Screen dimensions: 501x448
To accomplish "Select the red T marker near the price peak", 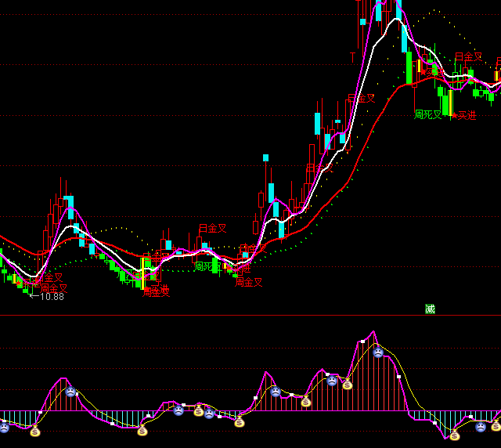I will (x=353, y=57).
